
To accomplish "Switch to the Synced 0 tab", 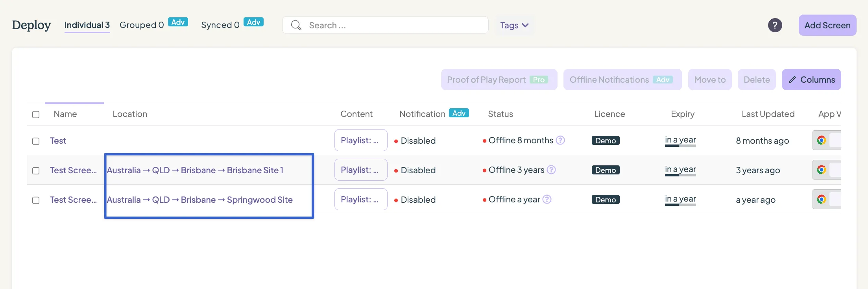I will click(220, 25).
